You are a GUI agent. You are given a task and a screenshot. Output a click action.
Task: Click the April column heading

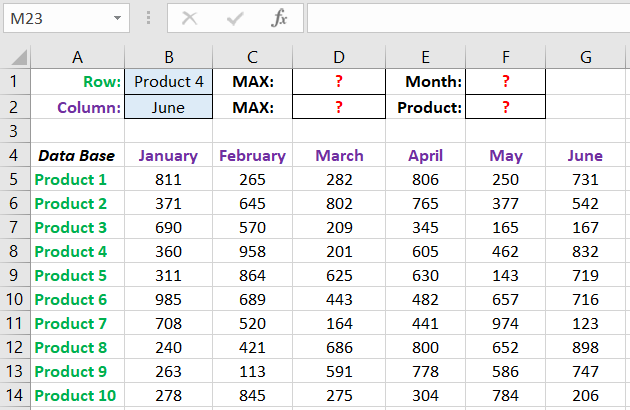(425, 155)
